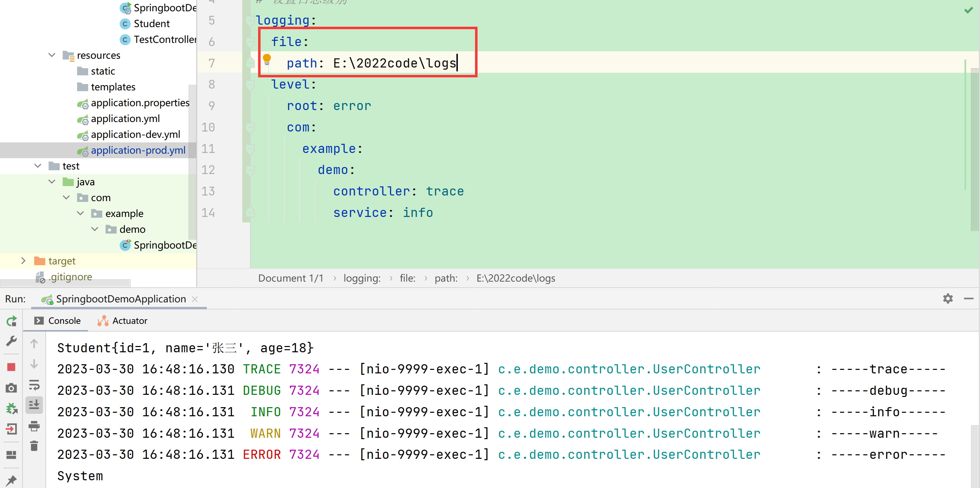Image resolution: width=980 pixels, height=488 pixels.
Task: Collapse the demo package in the tree
Action: 95,229
